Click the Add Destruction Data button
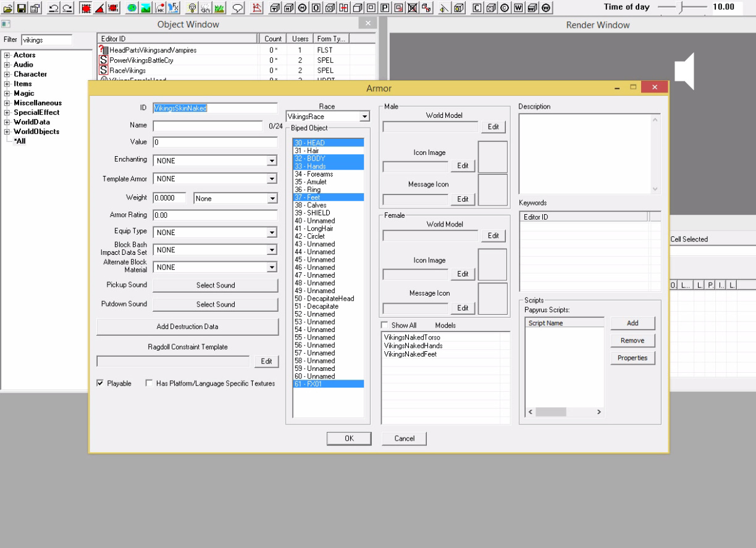 tap(187, 326)
